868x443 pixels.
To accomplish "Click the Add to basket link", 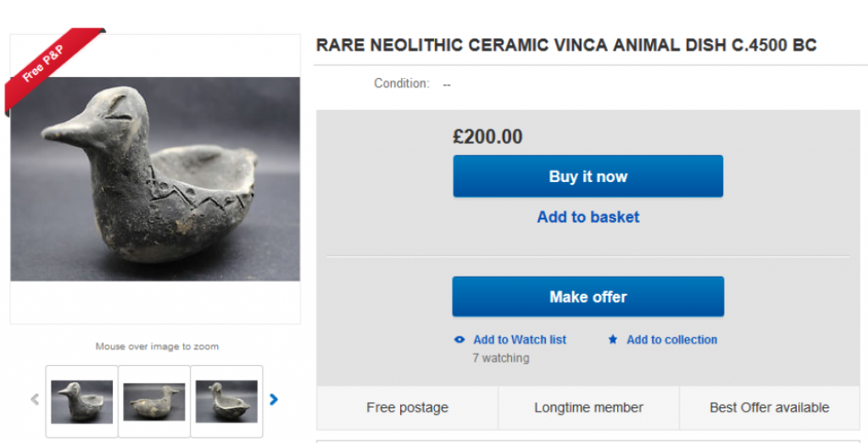I will [587, 217].
